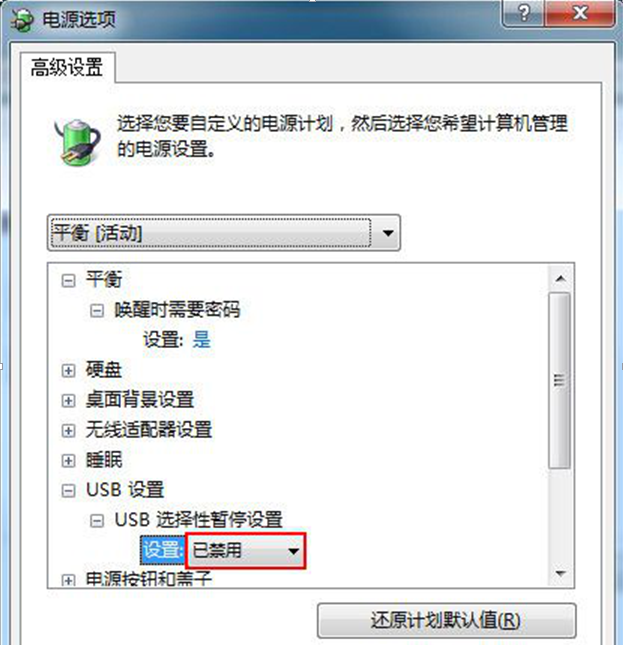
Task: Expand the 睡眠 tree node
Action: pos(68,461)
